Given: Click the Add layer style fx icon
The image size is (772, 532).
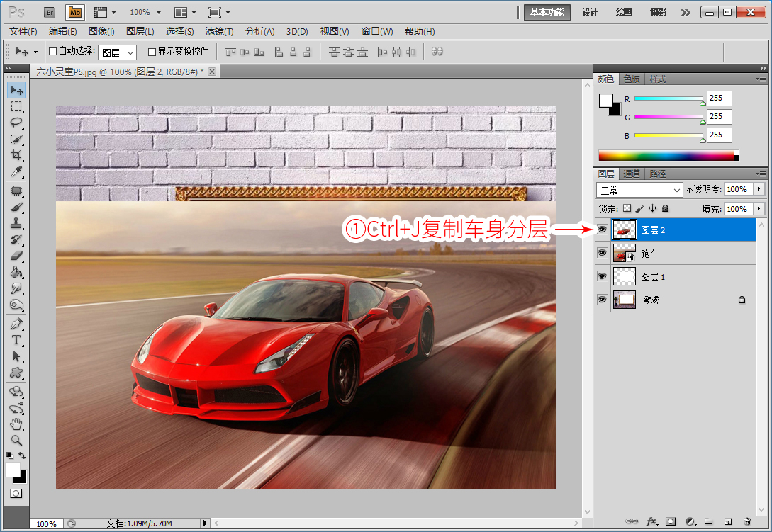Looking at the screenshot, I should pyautogui.click(x=651, y=521).
